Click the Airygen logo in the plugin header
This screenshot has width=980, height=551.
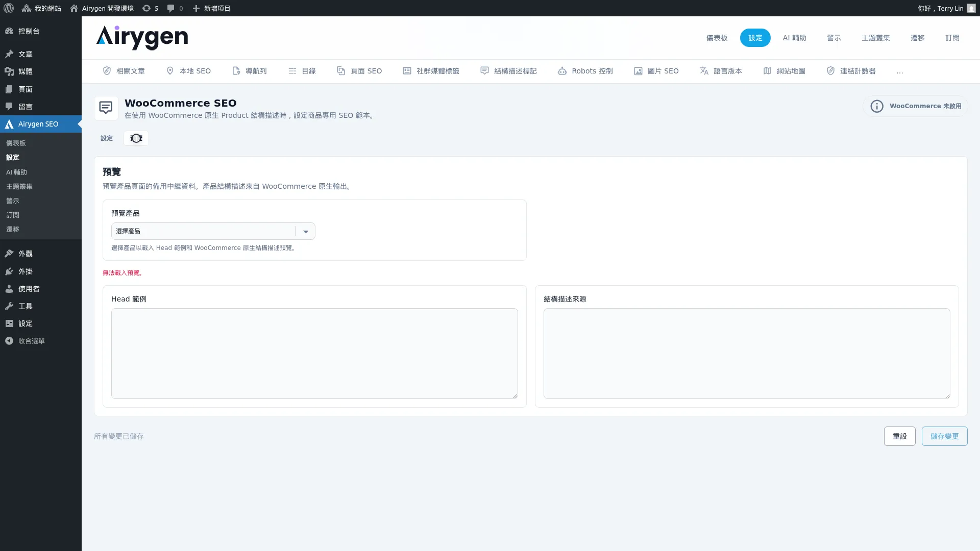click(142, 38)
